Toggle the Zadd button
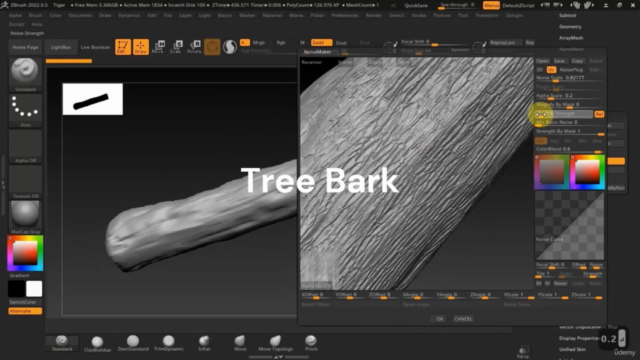Screen dimensions: 640x360 pos(321,42)
